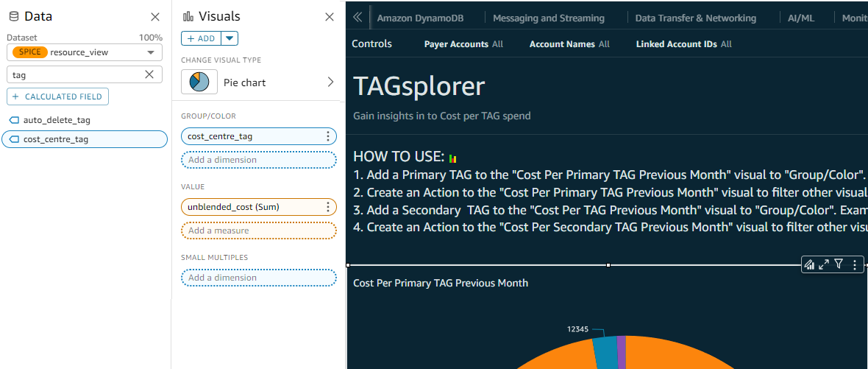This screenshot has width=868, height=369.
Task: Close the Data panel
Action: point(155,17)
